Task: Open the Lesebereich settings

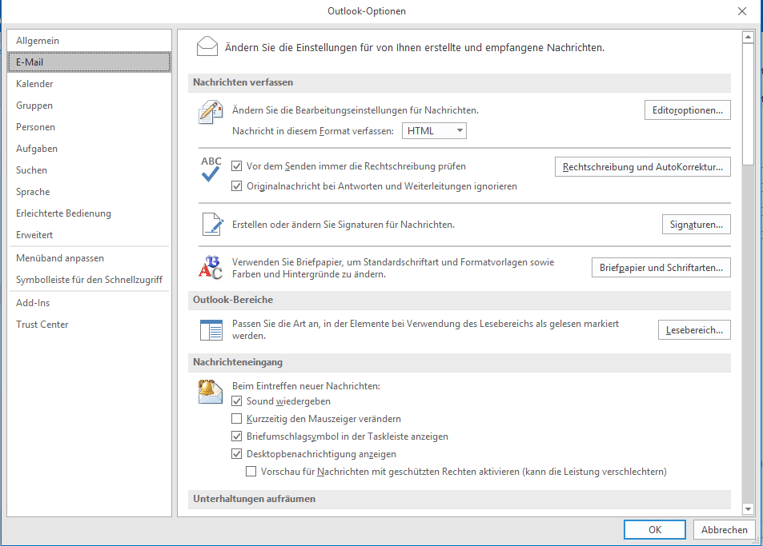Action: click(x=694, y=330)
